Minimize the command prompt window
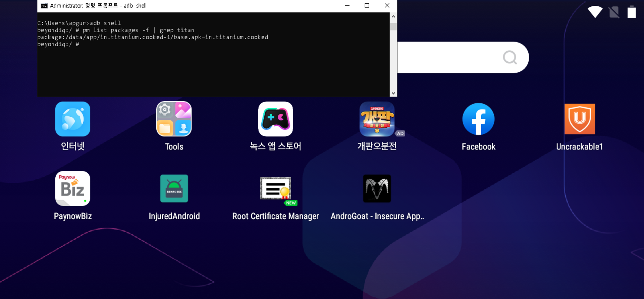 347,6
